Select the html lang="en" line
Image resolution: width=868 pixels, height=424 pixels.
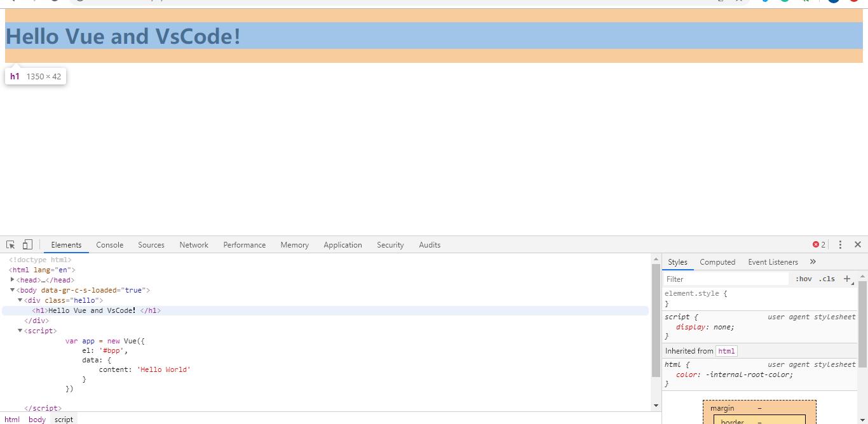click(42, 270)
